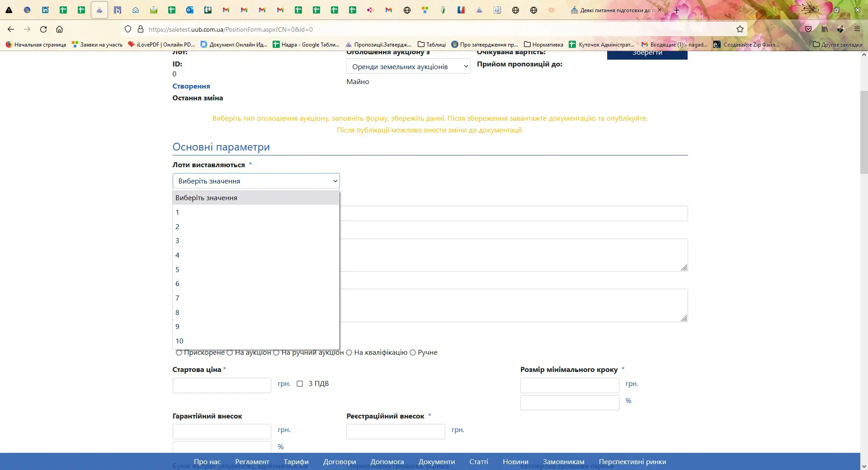The height and width of the screenshot is (470, 868).
Task: Select the Прискорене radio button
Action: click(x=179, y=352)
